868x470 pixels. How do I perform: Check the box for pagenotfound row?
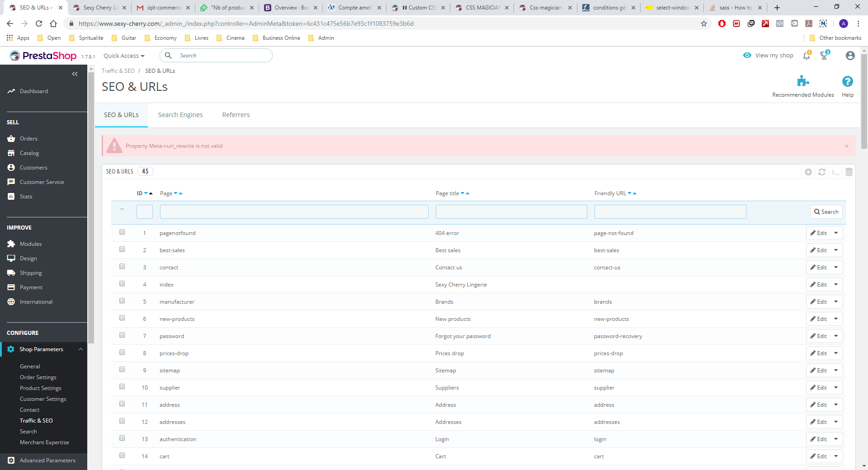(122, 232)
